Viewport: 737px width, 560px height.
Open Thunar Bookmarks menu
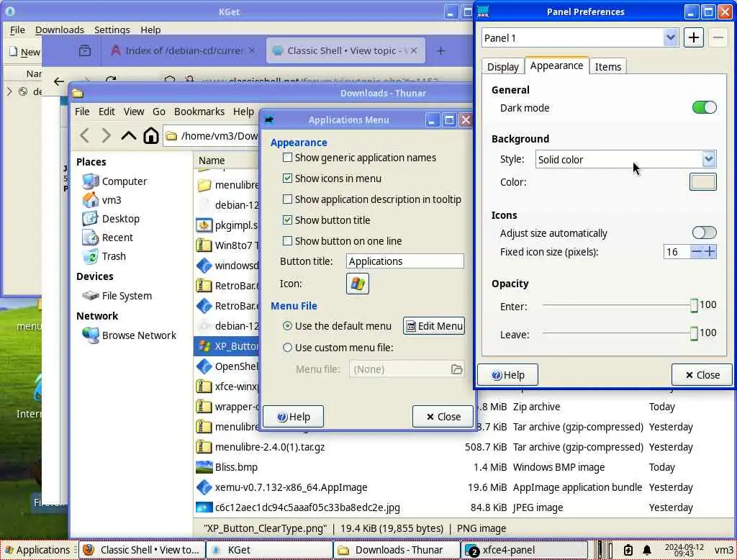tap(199, 112)
